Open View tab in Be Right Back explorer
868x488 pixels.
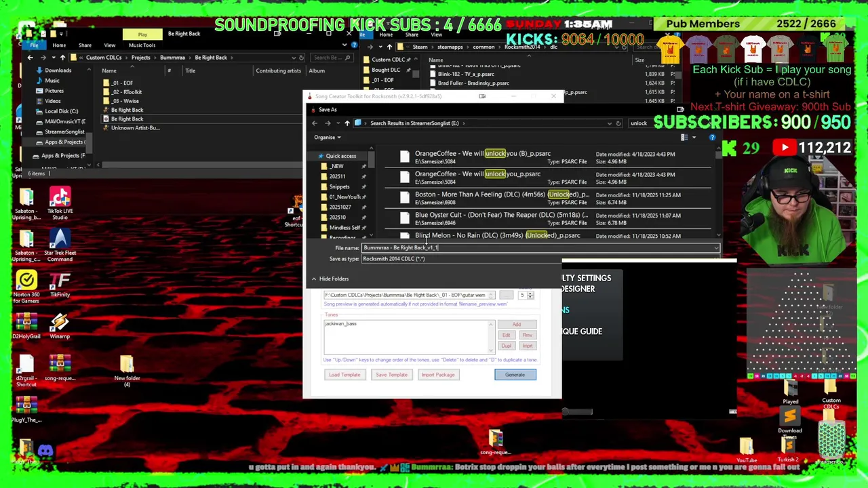click(x=109, y=45)
